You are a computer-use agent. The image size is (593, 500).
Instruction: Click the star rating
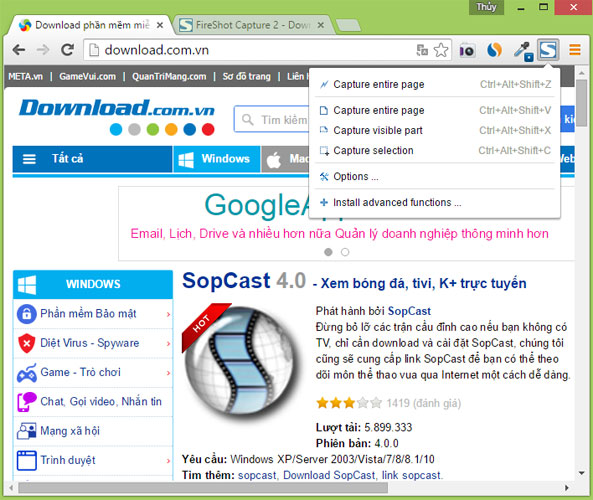point(349,403)
